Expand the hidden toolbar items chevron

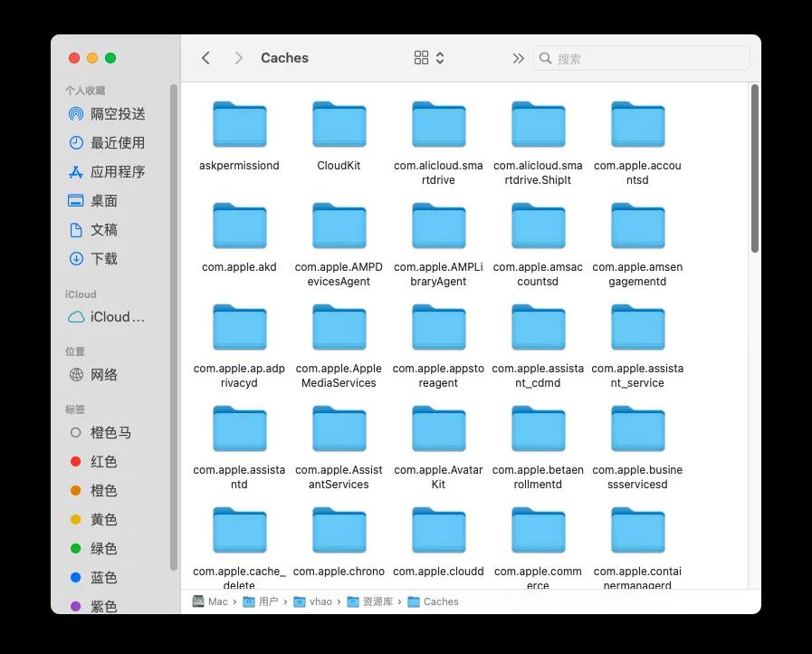[517, 57]
